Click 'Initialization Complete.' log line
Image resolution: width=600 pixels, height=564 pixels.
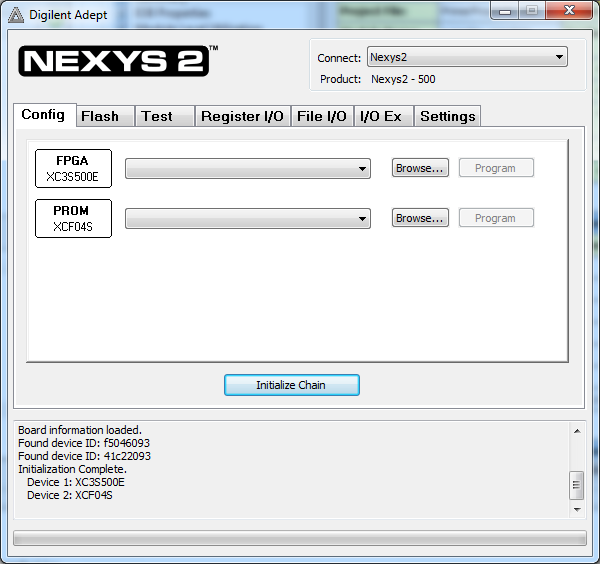click(72, 469)
